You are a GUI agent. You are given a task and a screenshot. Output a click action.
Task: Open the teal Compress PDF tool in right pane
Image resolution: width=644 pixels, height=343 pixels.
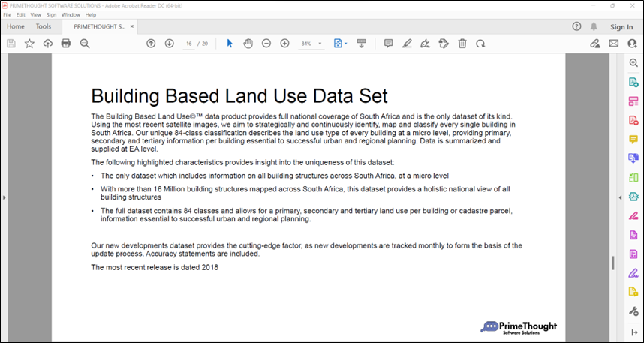click(633, 197)
